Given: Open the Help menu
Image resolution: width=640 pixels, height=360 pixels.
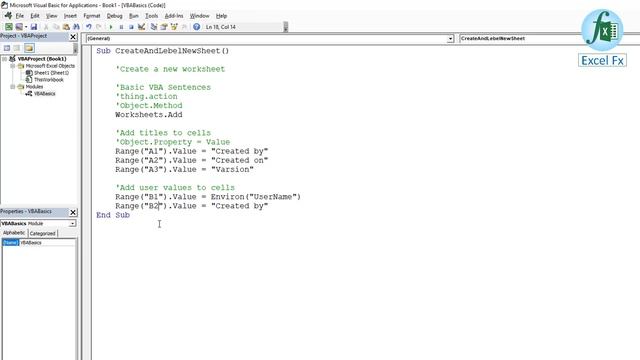Looking at the screenshot, I should [x=221, y=16].
